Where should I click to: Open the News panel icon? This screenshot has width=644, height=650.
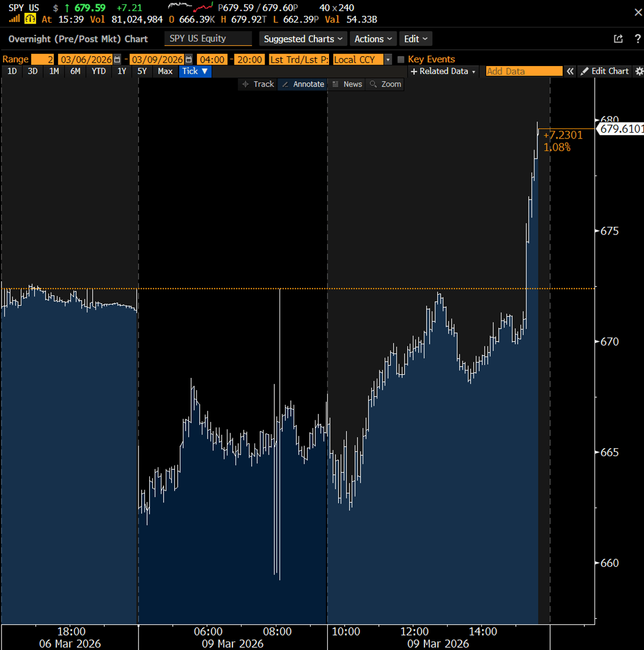[x=347, y=84]
